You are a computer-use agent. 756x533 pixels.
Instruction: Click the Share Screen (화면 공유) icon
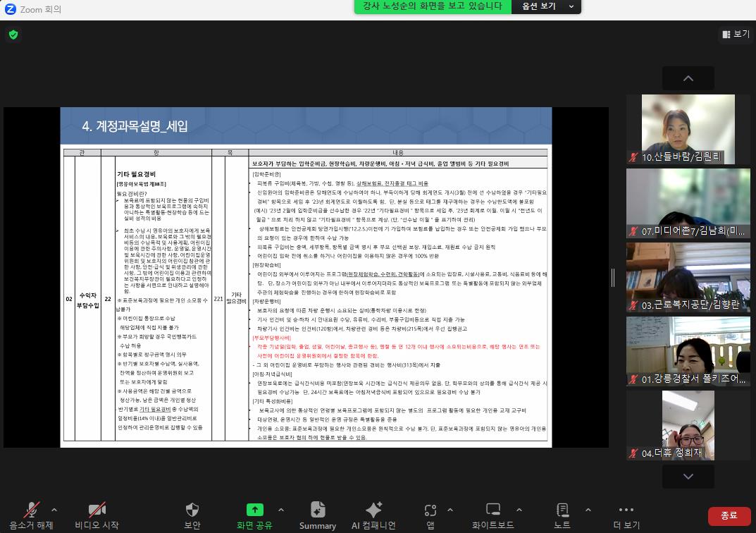pyautogui.click(x=254, y=510)
